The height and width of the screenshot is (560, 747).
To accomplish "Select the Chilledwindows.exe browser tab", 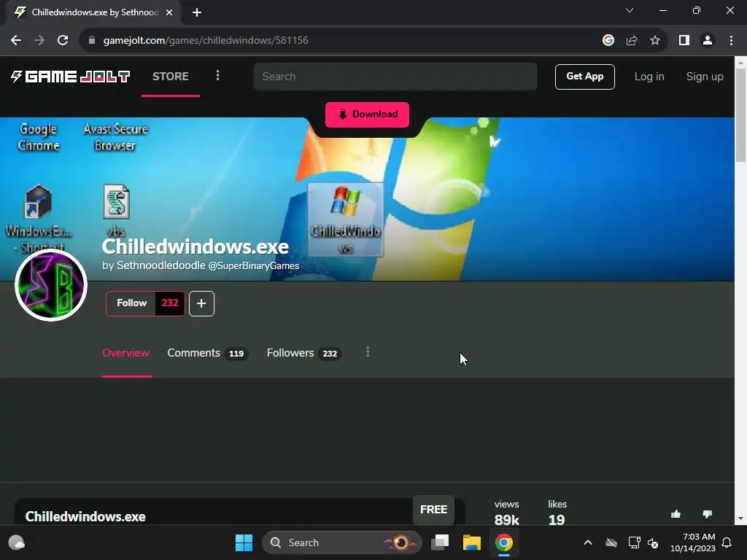I will (94, 12).
